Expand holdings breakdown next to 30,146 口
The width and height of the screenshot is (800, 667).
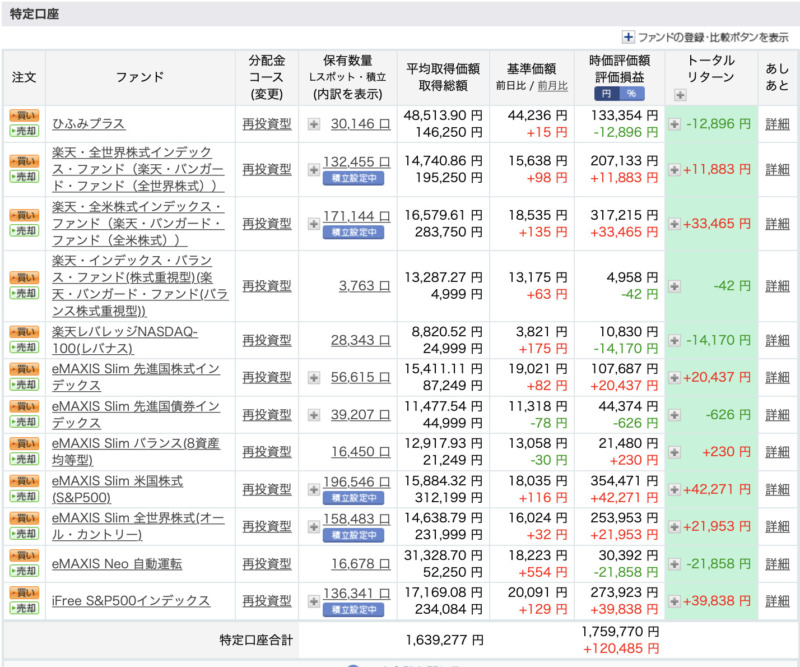coord(314,124)
